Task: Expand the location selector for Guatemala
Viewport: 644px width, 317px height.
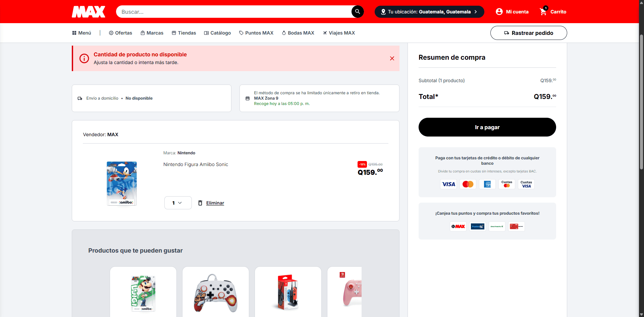Action: click(429, 12)
